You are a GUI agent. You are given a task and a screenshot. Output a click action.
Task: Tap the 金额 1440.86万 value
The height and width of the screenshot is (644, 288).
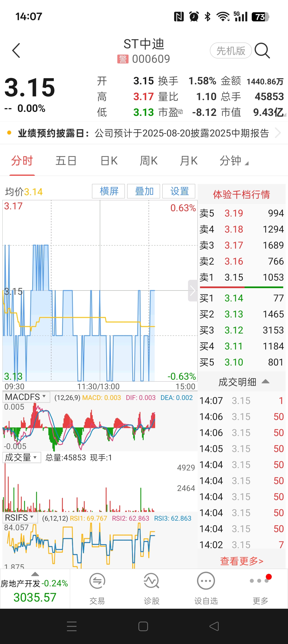coord(265,81)
